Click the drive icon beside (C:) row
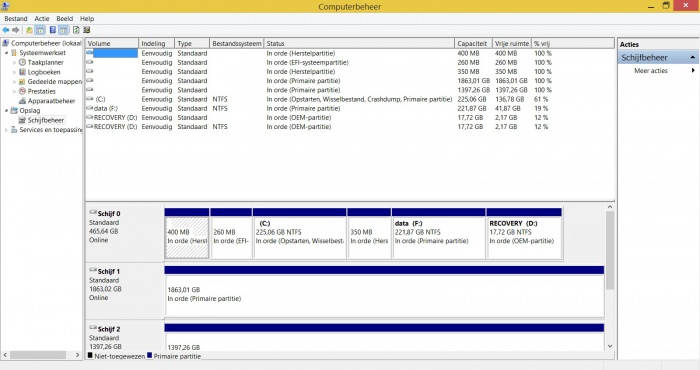This screenshot has height=370, width=700. pyautogui.click(x=89, y=99)
